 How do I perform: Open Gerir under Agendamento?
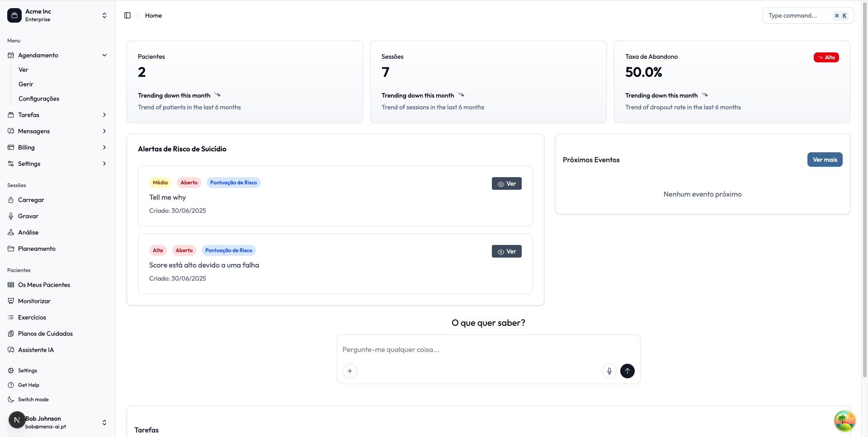tap(26, 84)
